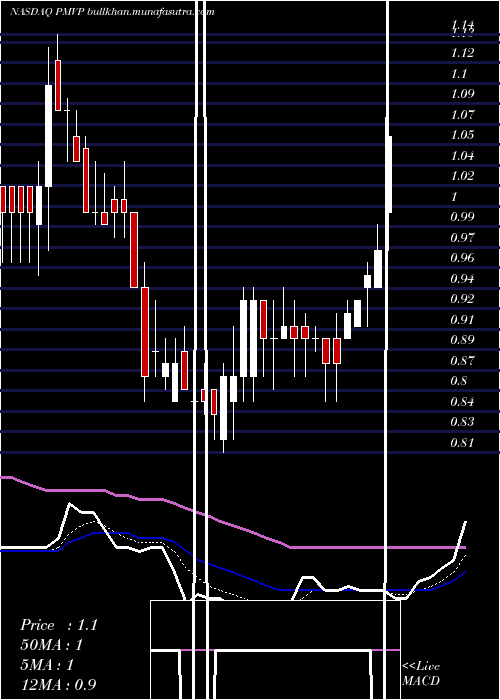The height and width of the screenshot is (700, 500).
Task: Click the 1.12 price axis label
Action: [462, 53]
